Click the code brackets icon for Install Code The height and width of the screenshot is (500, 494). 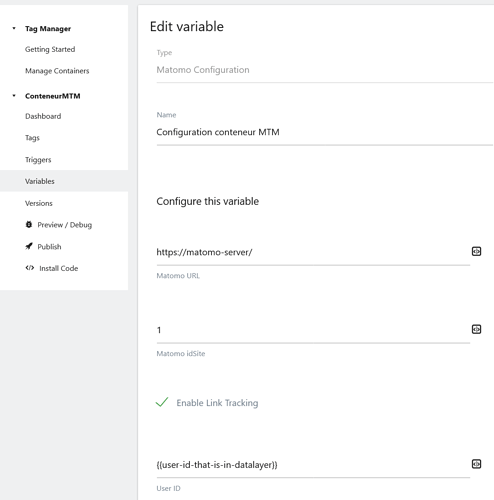(x=30, y=268)
